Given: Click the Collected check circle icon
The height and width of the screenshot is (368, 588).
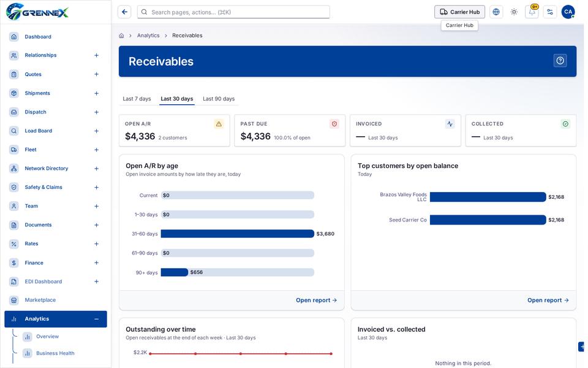Looking at the screenshot, I should tap(565, 124).
